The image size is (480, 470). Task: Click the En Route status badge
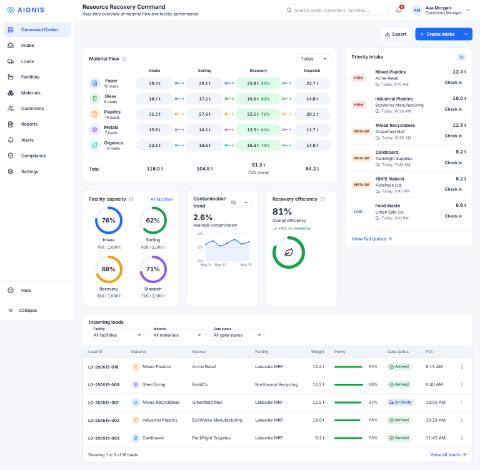pos(400,402)
